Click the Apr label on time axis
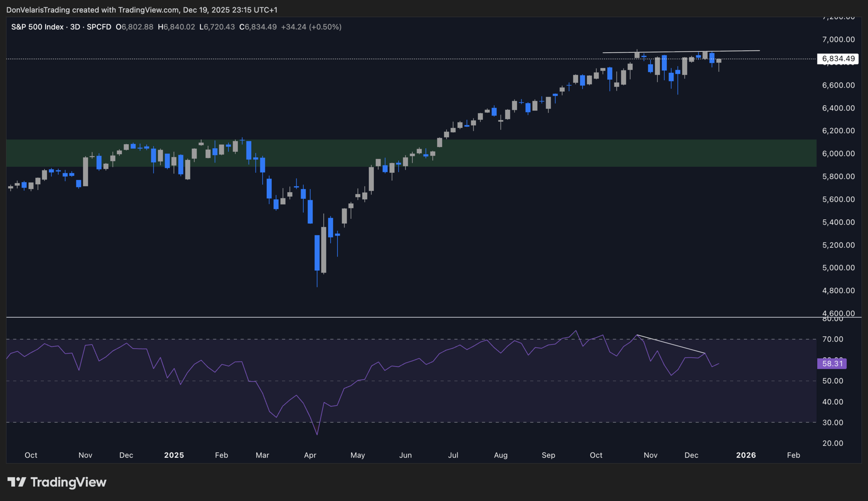868x501 pixels. (x=310, y=455)
